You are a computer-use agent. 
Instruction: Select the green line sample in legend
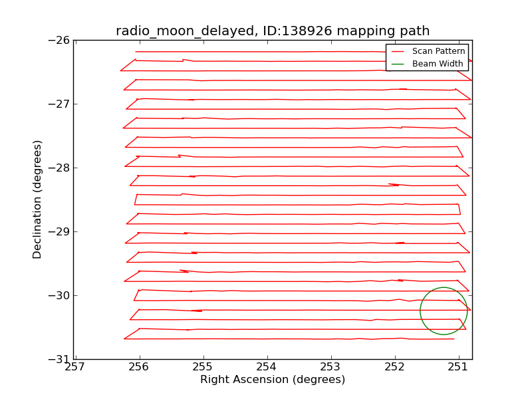tap(398, 64)
